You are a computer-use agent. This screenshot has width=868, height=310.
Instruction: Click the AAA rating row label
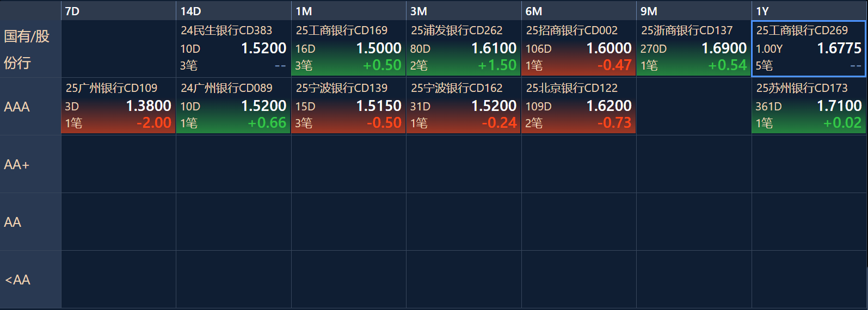tap(30, 107)
